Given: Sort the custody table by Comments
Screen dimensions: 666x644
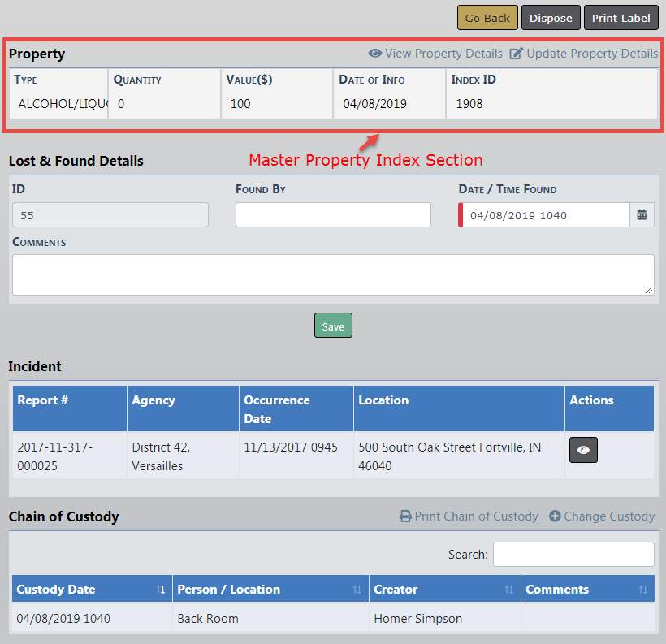Looking at the screenshot, I should [x=642, y=590].
